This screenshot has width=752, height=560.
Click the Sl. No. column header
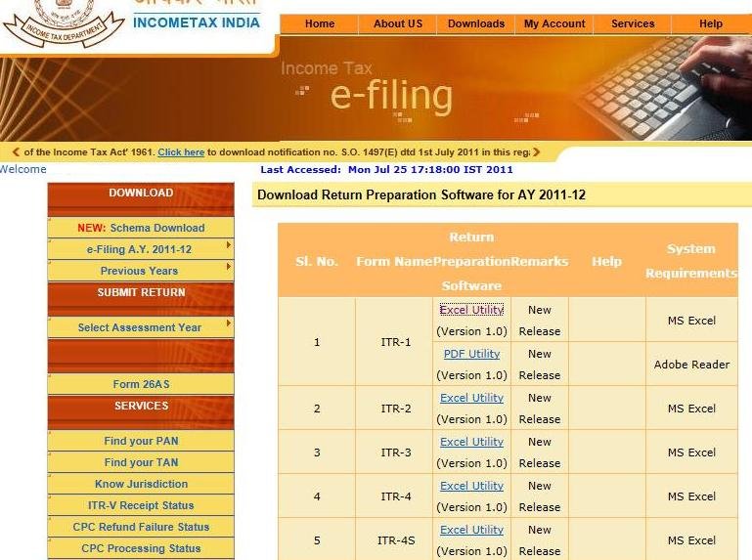coord(317,261)
